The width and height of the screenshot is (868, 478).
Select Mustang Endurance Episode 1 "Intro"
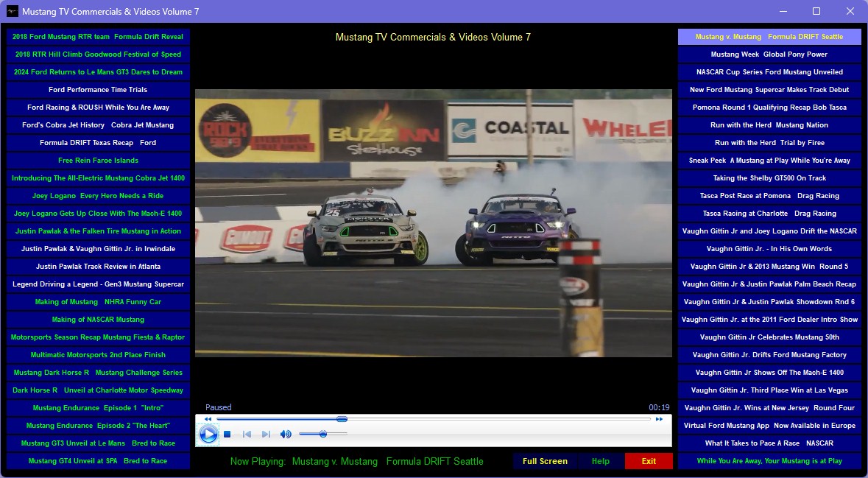coord(98,408)
